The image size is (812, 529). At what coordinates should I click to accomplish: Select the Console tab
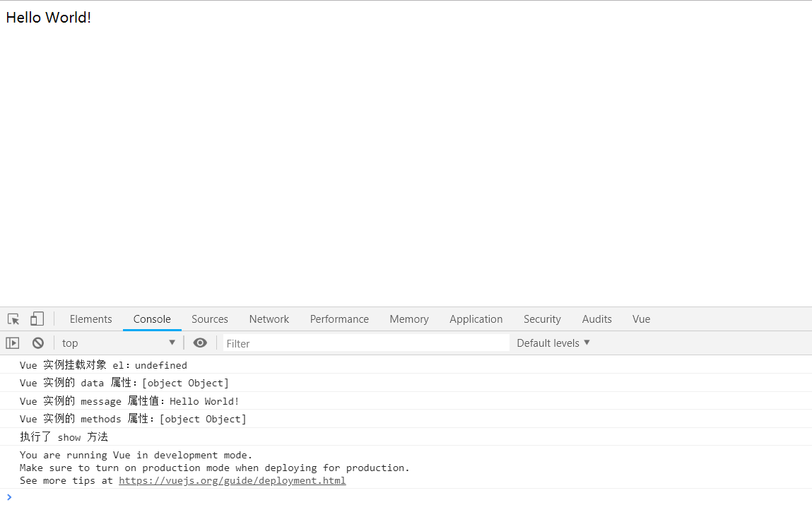[152, 319]
